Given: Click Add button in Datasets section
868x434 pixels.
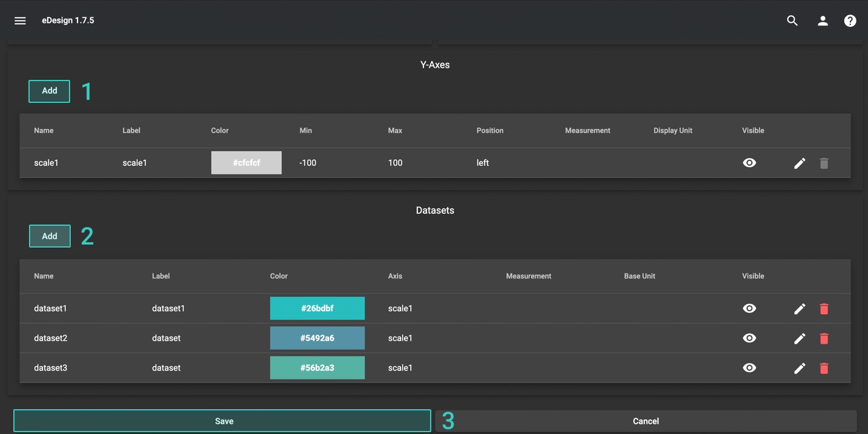Looking at the screenshot, I should pyautogui.click(x=50, y=236).
